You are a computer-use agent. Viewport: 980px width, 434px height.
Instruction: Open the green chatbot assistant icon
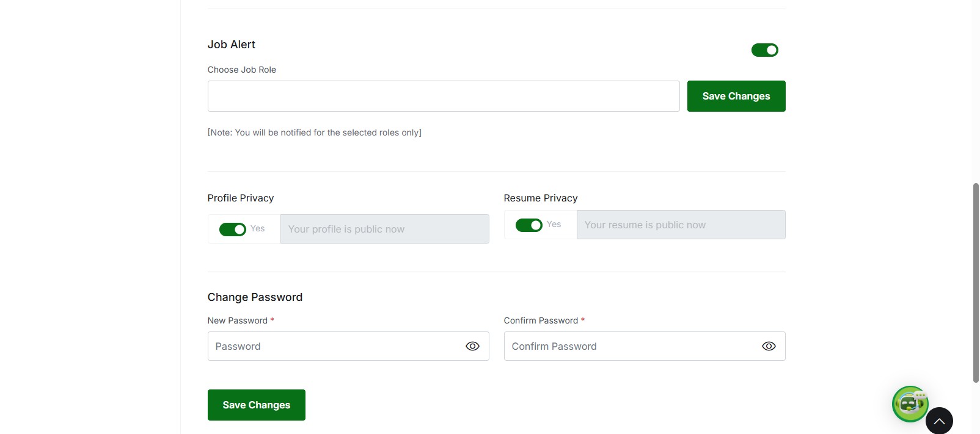point(909,403)
